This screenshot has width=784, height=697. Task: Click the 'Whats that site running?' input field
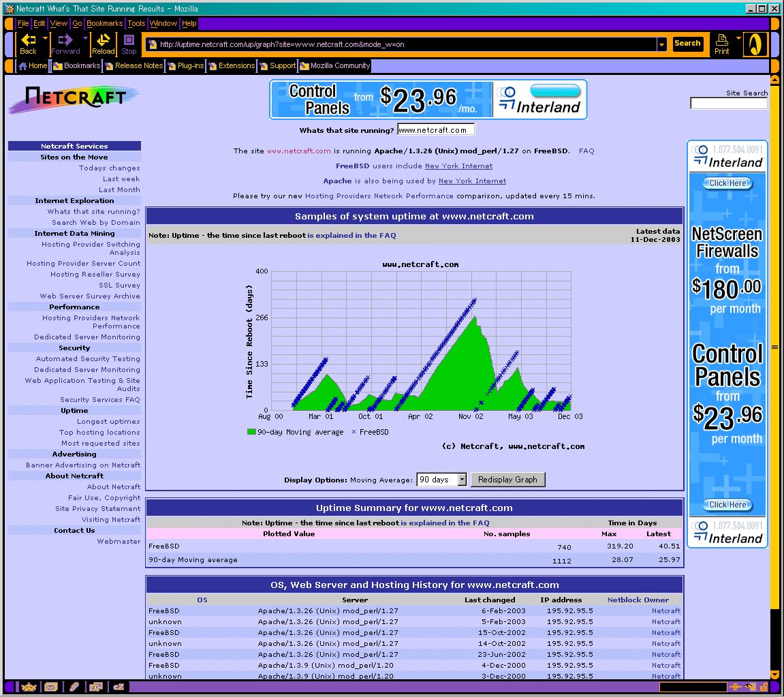tap(435, 130)
